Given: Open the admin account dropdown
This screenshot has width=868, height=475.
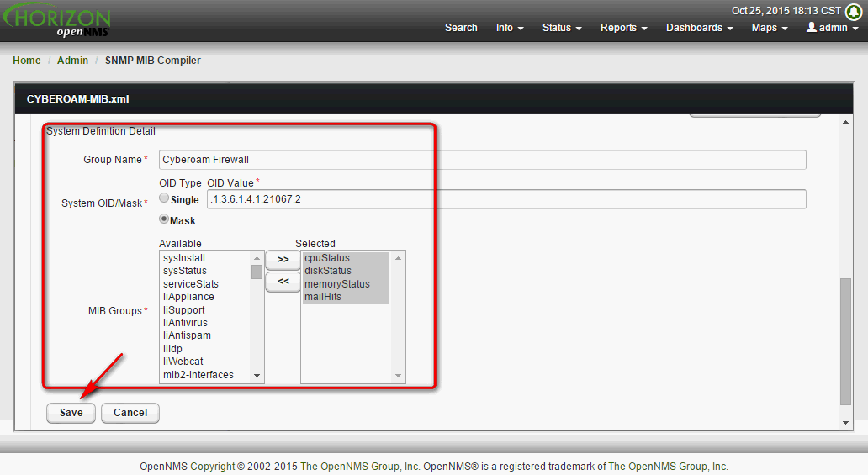Looking at the screenshot, I should [833, 28].
